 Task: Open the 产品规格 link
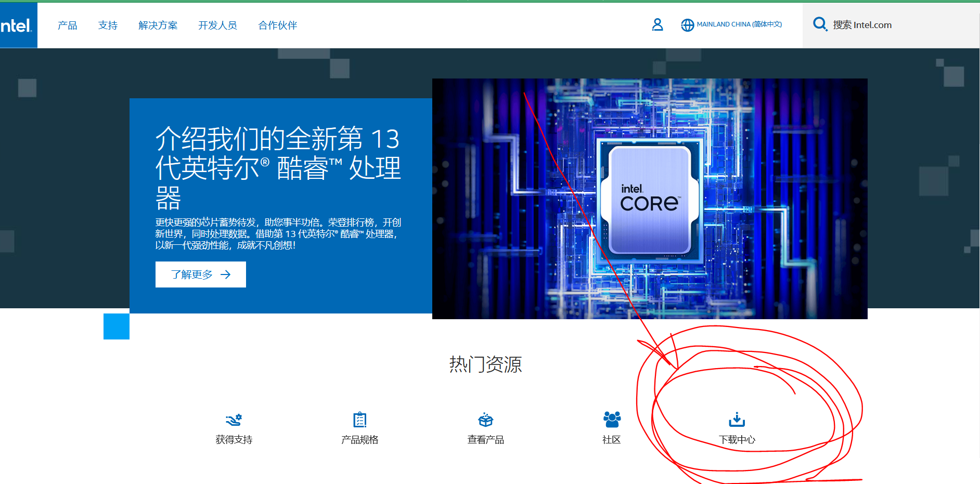(360, 440)
